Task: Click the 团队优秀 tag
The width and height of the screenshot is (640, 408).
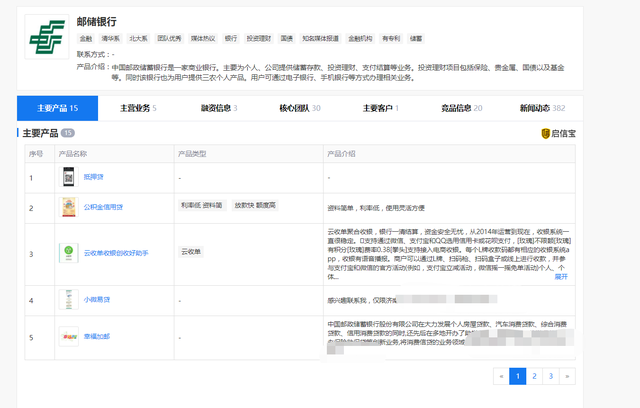Action: tap(169, 38)
